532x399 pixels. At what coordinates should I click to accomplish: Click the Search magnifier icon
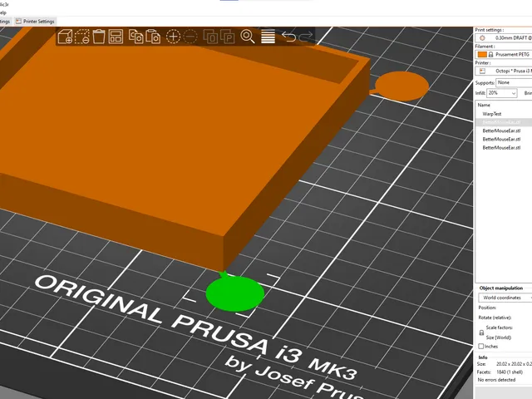248,37
